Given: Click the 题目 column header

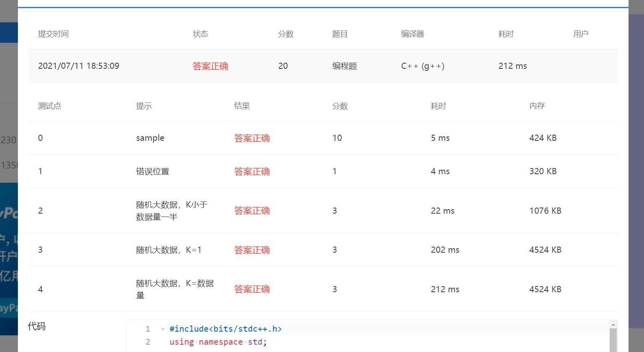Looking at the screenshot, I should coord(340,34).
